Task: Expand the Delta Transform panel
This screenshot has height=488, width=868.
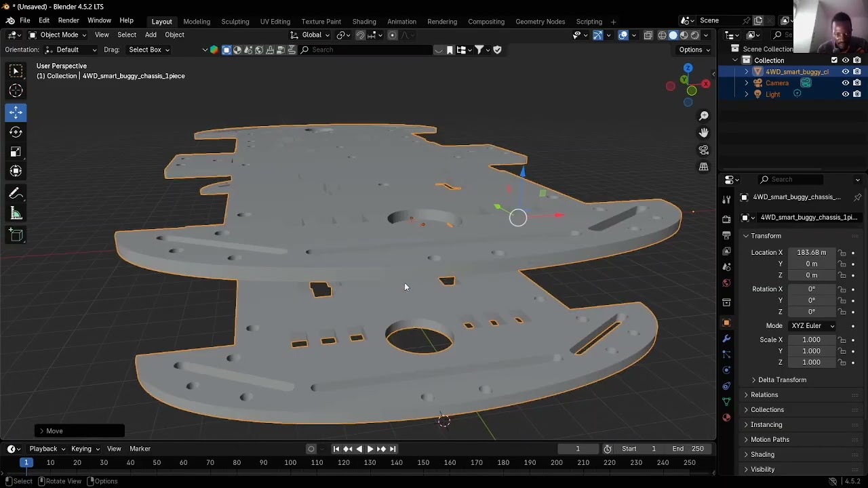Action: (782, 380)
